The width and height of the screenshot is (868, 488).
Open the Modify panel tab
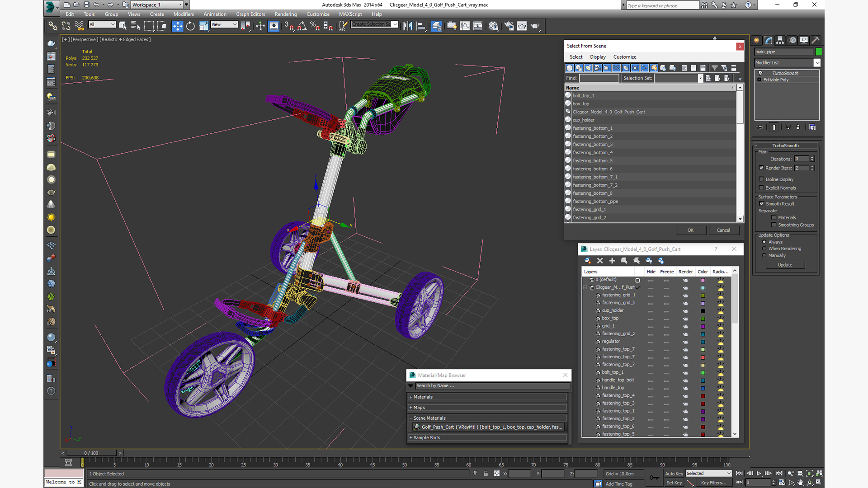coord(768,40)
